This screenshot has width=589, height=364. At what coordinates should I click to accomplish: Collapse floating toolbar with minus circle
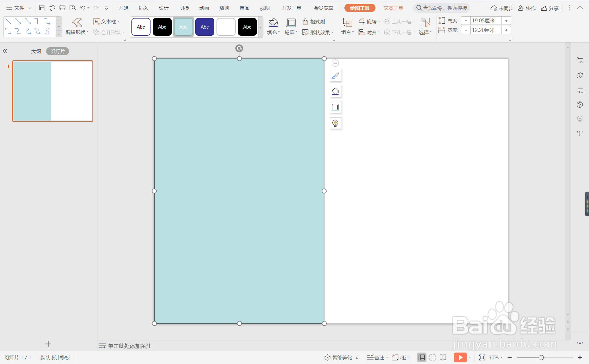(x=335, y=63)
